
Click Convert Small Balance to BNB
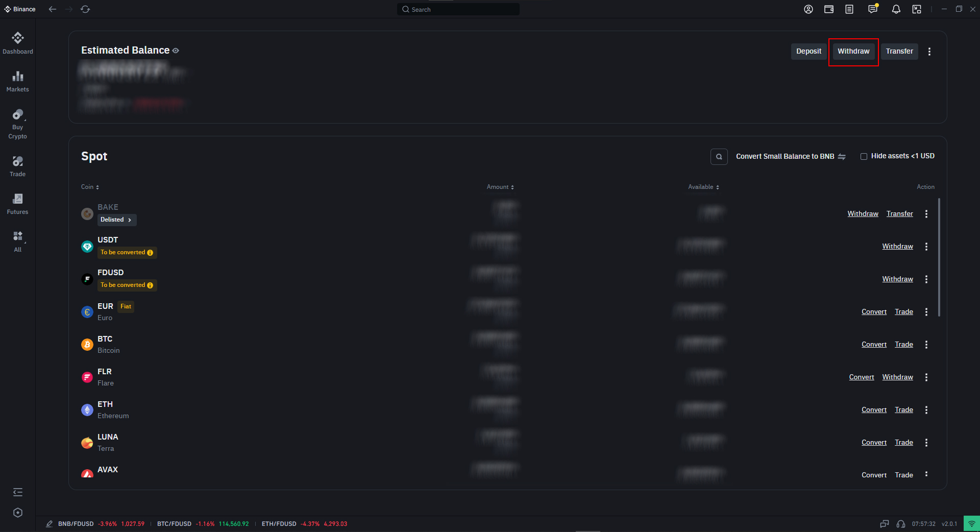pyautogui.click(x=791, y=157)
